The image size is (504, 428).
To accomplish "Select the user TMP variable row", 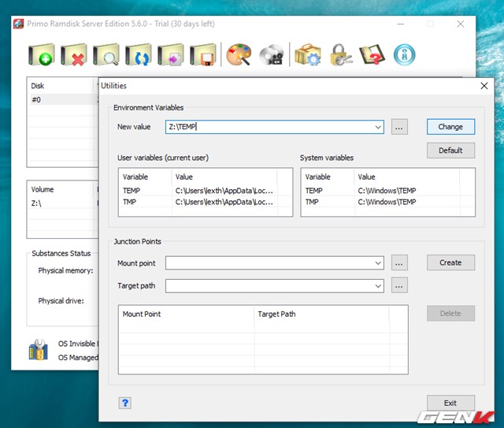I will (x=206, y=202).
